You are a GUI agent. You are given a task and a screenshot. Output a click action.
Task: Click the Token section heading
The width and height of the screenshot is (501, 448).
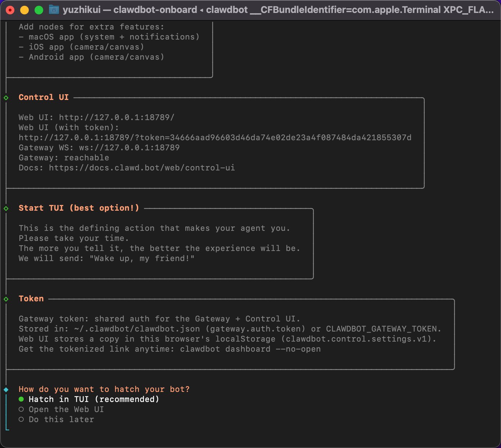point(31,298)
